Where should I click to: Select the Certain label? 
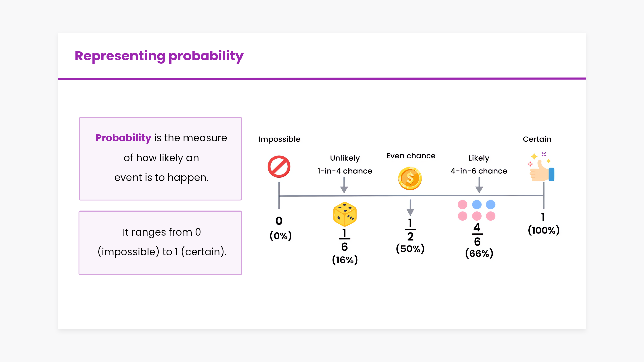[x=537, y=139]
